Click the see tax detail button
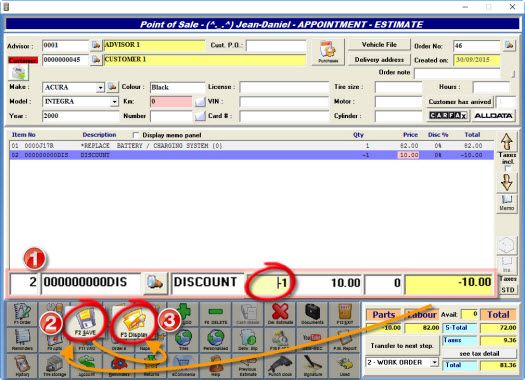The image size is (525, 380). (x=479, y=353)
